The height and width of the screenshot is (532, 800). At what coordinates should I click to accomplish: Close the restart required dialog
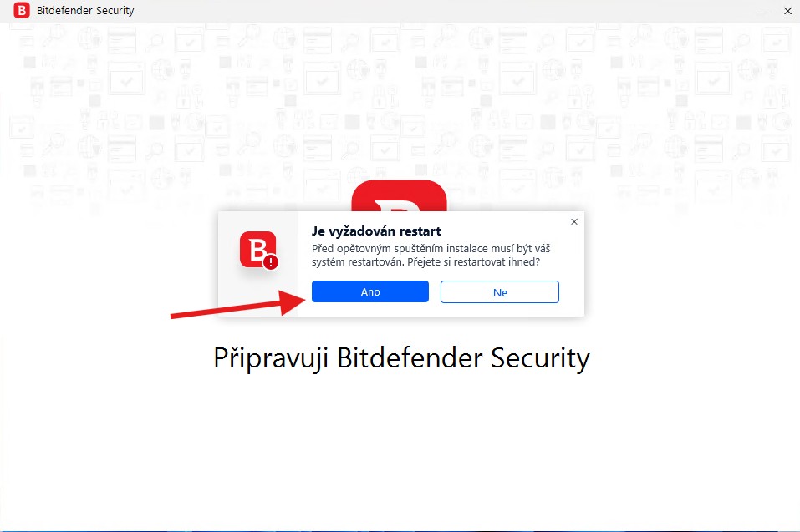[x=574, y=221]
